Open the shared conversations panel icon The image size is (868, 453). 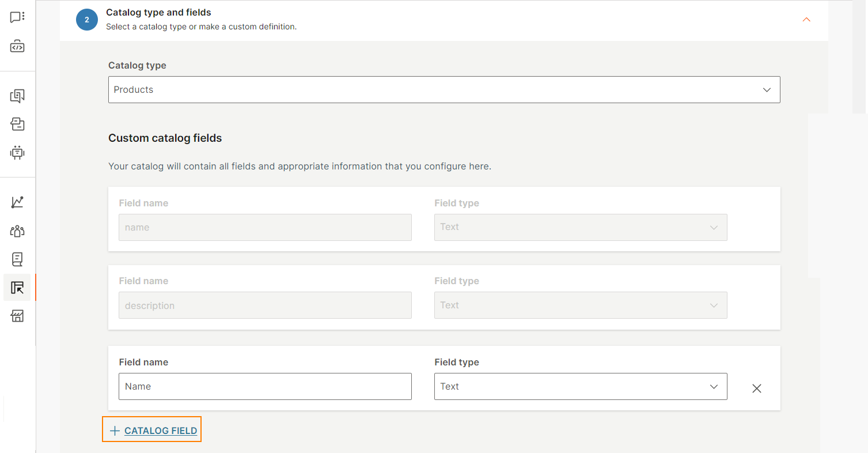17,96
